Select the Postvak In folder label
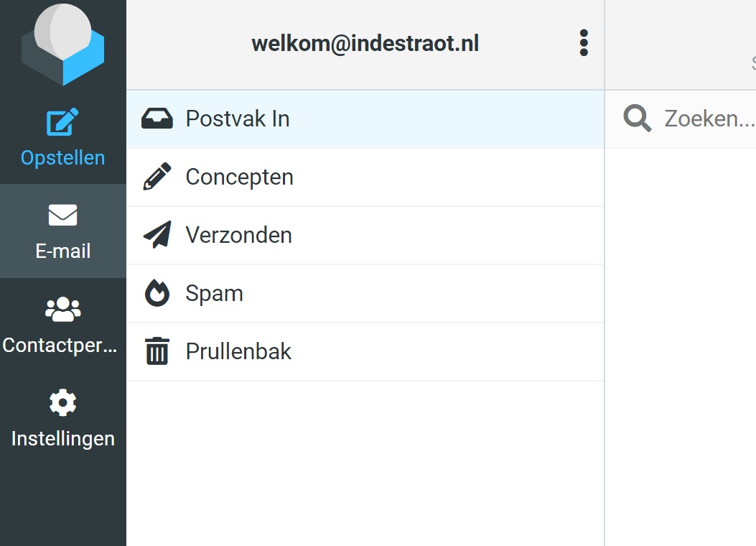This screenshot has height=546, width=756. point(238,119)
